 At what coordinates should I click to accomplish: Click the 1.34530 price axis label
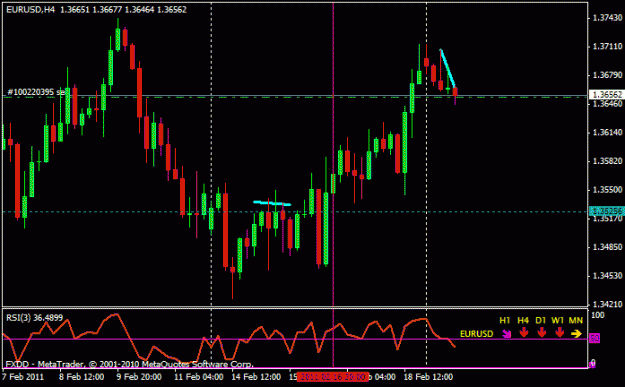607,276
